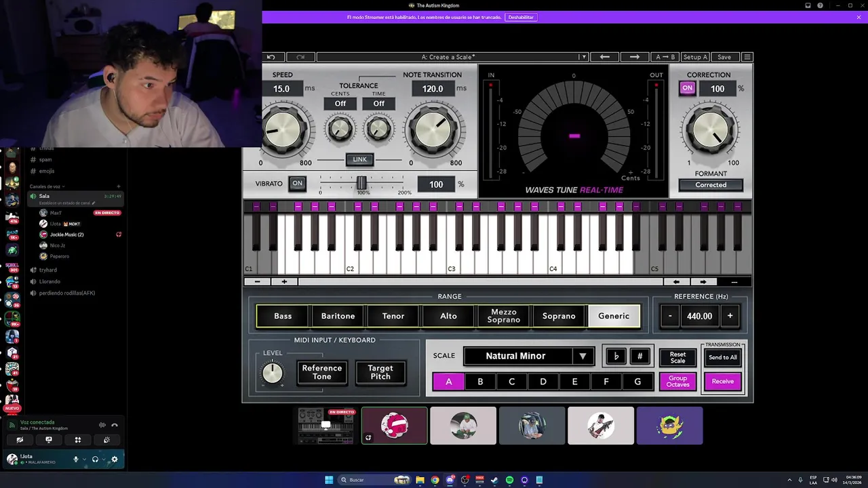Load the next preset with right arrow
This screenshot has height=488, width=868.
click(635, 57)
